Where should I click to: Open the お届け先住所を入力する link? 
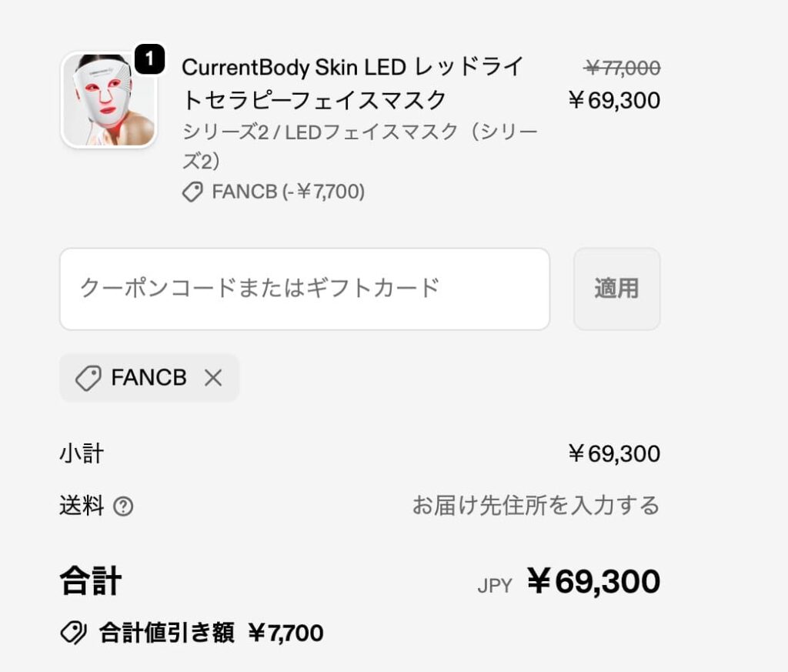point(537,506)
